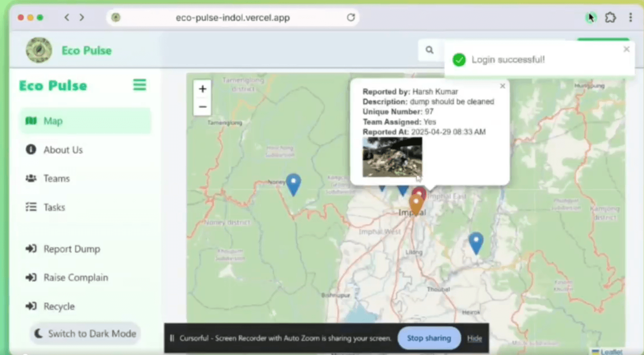Zoom out on the map
The width and height of the screenshot is (644, 355).
(202, 107)
